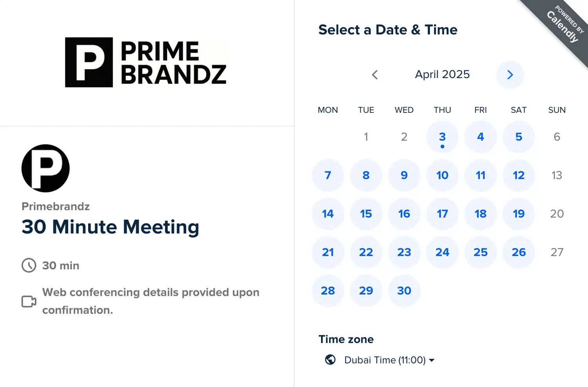588x387 pixels.
Task: Choose April 10 as the date
Action: tap(442, 175)
